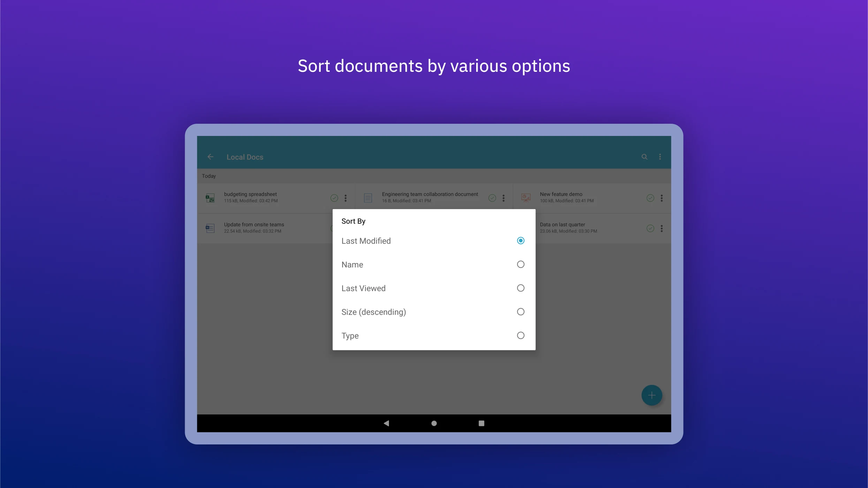Screen dimensions: 868x488
Task: Open more options for Engineering team document
Action: click(503, 198)
